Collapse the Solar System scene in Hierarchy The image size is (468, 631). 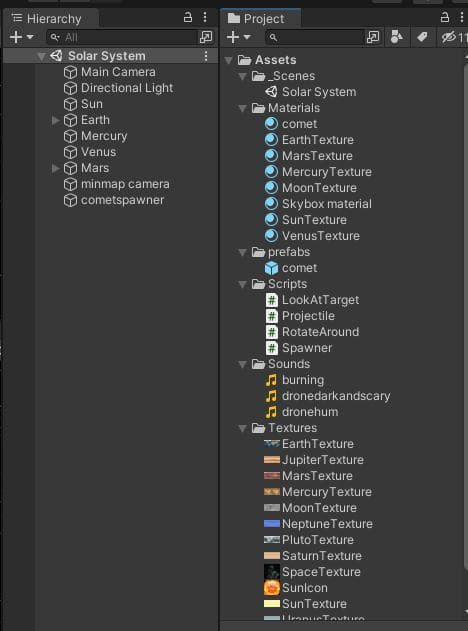pos(41,56)
